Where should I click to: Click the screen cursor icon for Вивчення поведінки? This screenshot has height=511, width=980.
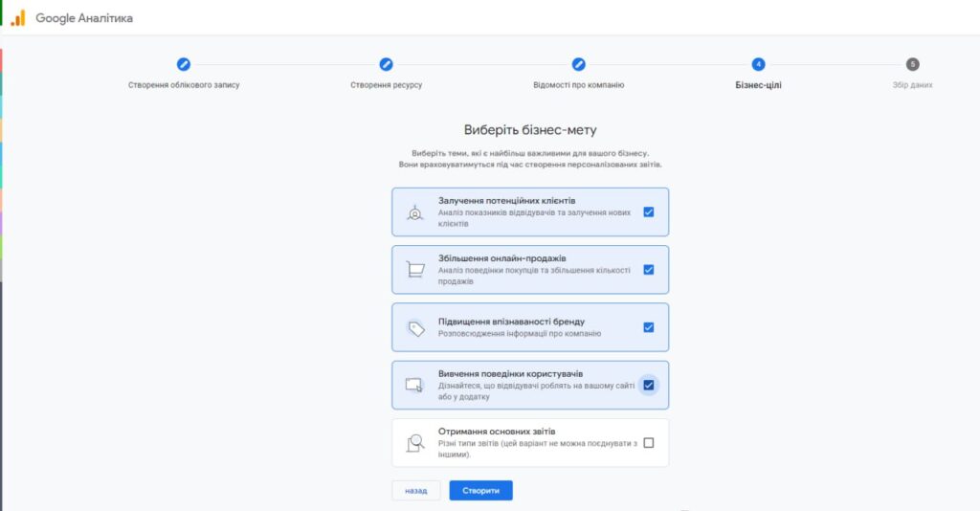[414, 385]
